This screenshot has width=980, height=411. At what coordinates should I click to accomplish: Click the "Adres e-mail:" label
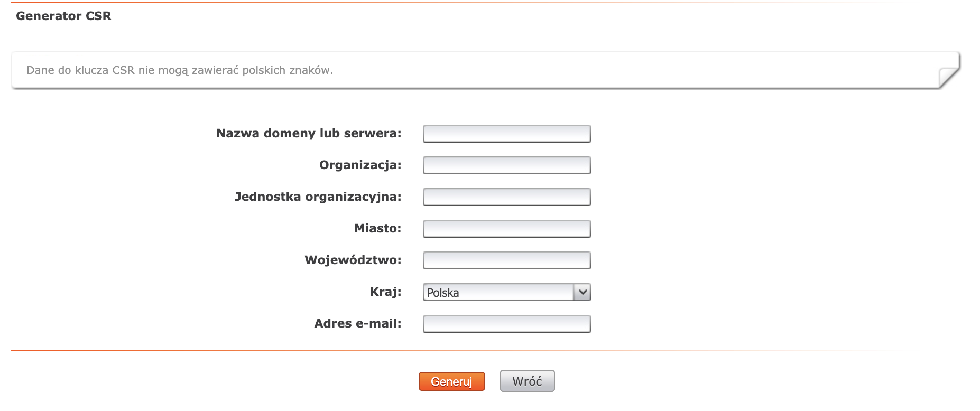click(357, 323)
